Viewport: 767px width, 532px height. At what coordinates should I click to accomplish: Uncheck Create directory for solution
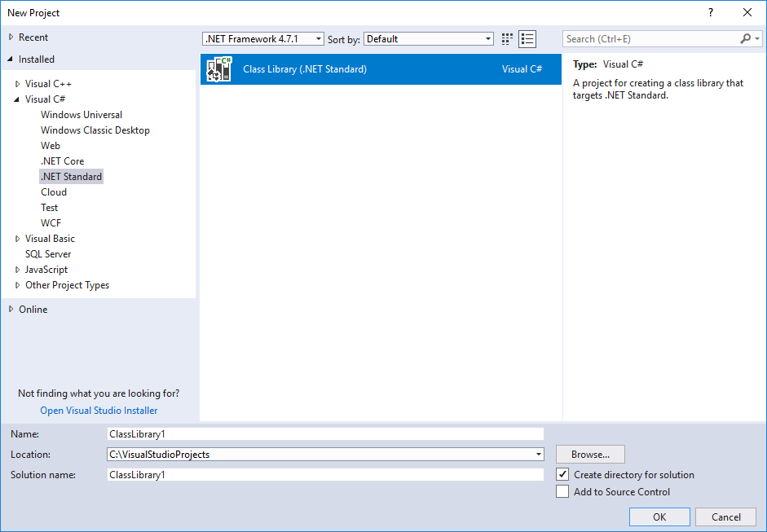click(562, 474)
